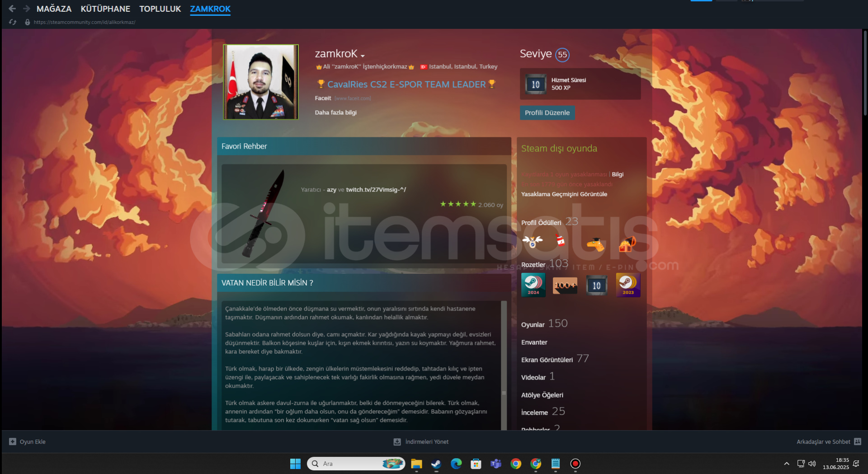Image resolution: width=868 pixels, height=474 pixels.
Task: Open the Atölye Öğeleri link
Action: click(x=542, y=395)
